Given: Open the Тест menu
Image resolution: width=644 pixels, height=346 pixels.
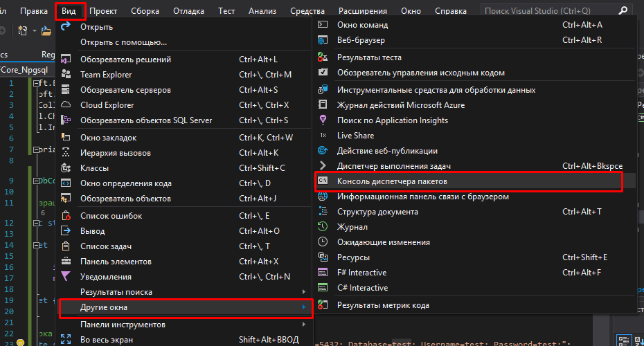Looking at the screenshot, I should click(x=226, y=11).
